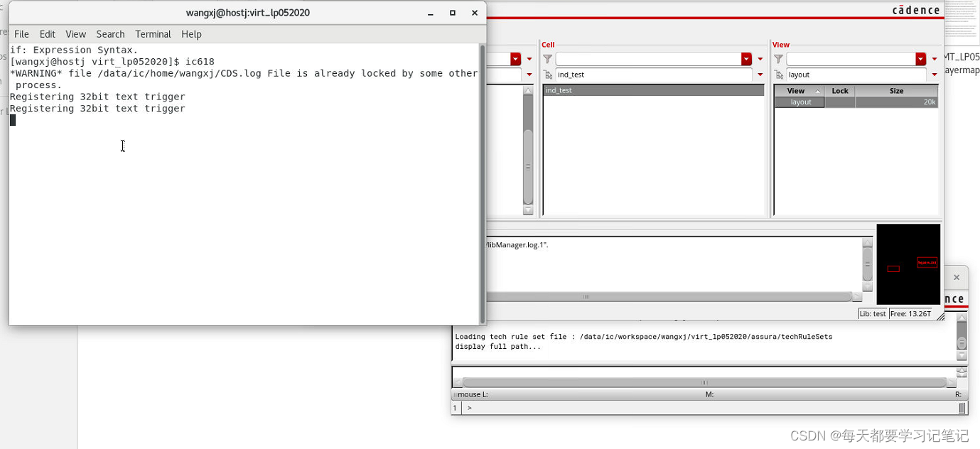Click the layout preview thumbnail

click(908, 264)
